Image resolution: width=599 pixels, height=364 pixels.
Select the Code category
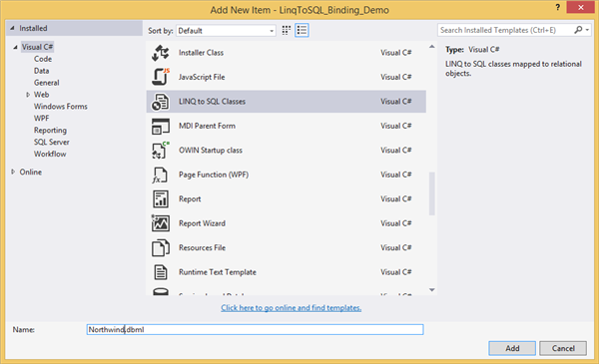43,59
